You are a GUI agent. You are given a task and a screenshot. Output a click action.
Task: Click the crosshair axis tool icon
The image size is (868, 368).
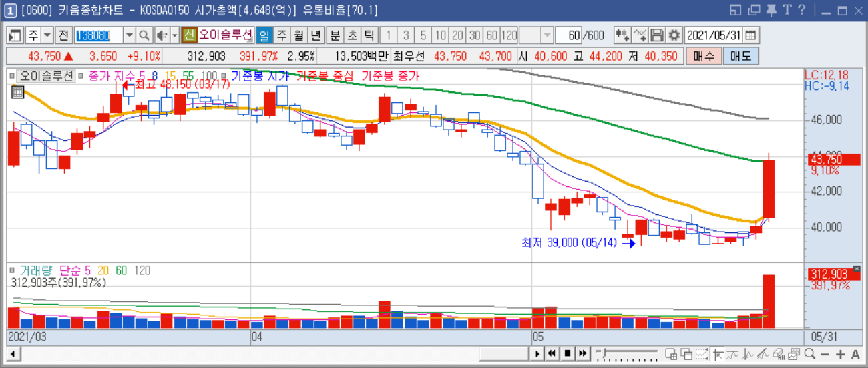click(x=718, y=354)
